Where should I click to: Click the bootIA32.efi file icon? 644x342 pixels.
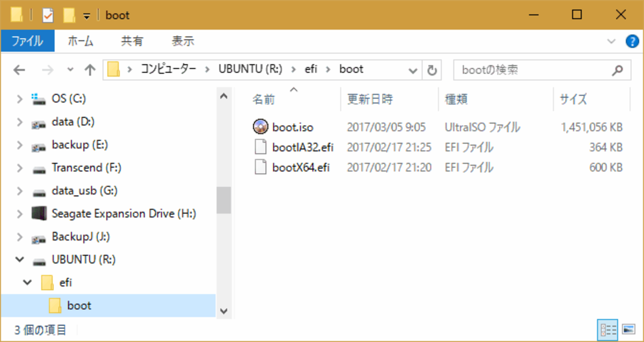pos(261,147)
